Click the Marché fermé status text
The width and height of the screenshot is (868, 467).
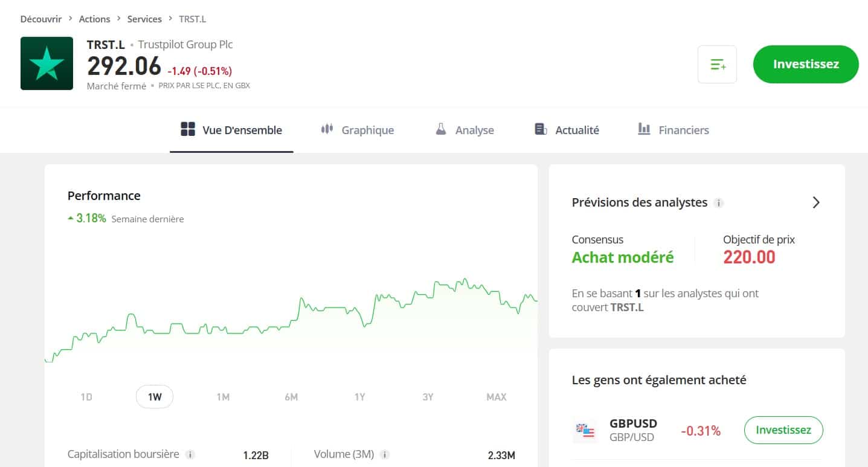pos(117,86)
